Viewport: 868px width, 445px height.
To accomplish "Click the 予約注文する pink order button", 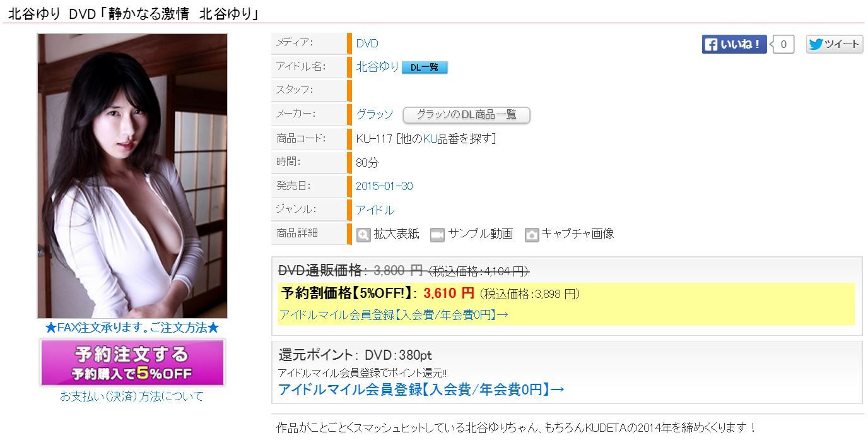I will point(132,362).
